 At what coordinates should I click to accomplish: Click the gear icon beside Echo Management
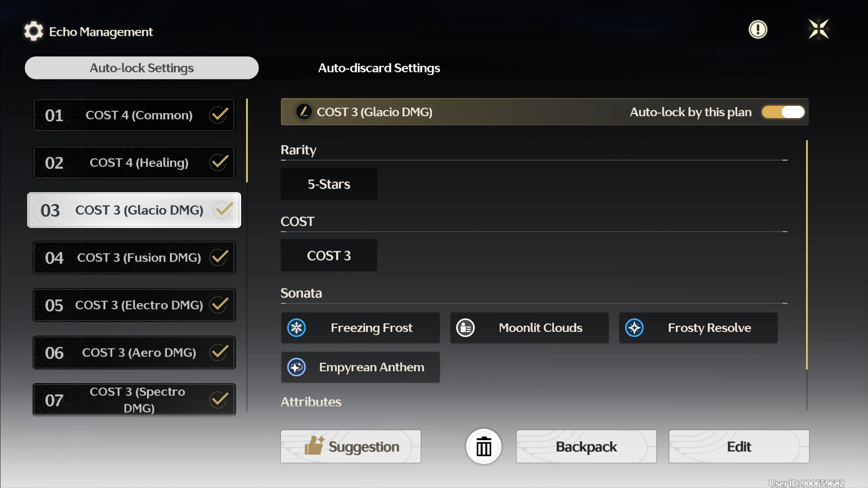33,31
